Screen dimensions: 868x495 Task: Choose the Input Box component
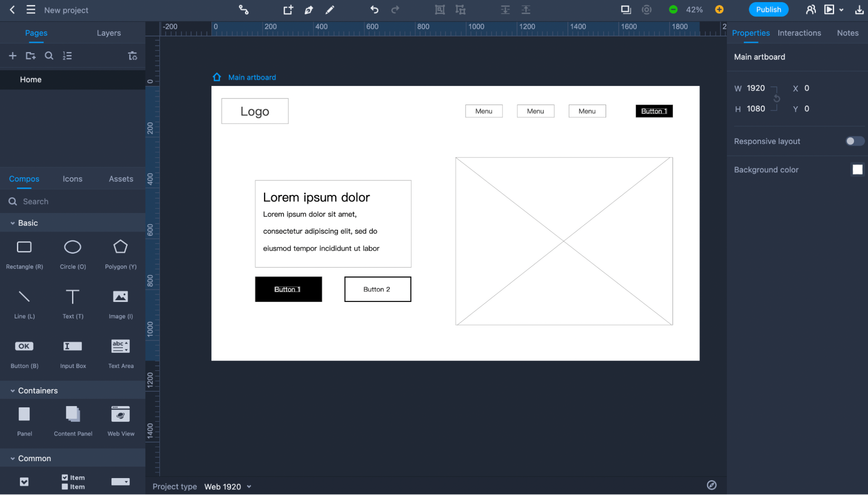click(73, 354)
